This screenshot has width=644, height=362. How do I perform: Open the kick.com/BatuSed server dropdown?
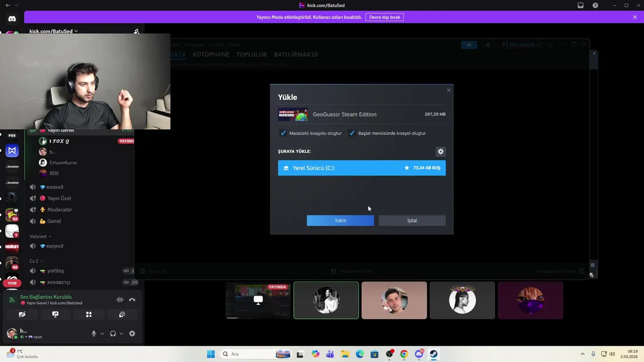coord(54,31)
